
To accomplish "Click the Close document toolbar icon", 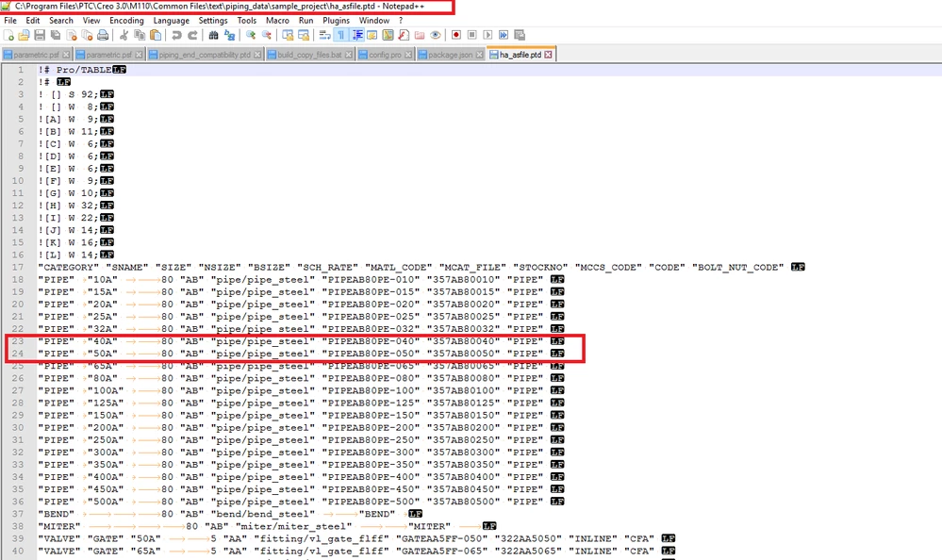I will [72, 35].
